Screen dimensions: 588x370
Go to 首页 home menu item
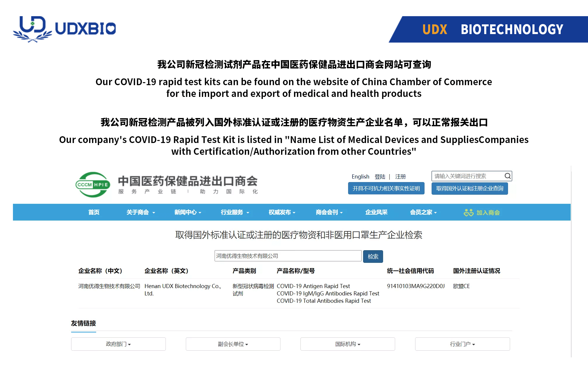point(94,212)
